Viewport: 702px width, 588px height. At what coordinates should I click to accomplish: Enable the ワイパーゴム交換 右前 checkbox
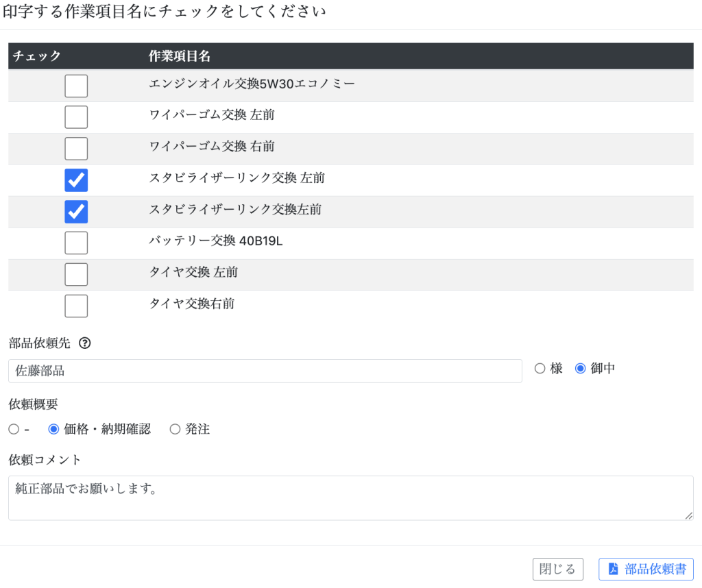coord(76,149)
